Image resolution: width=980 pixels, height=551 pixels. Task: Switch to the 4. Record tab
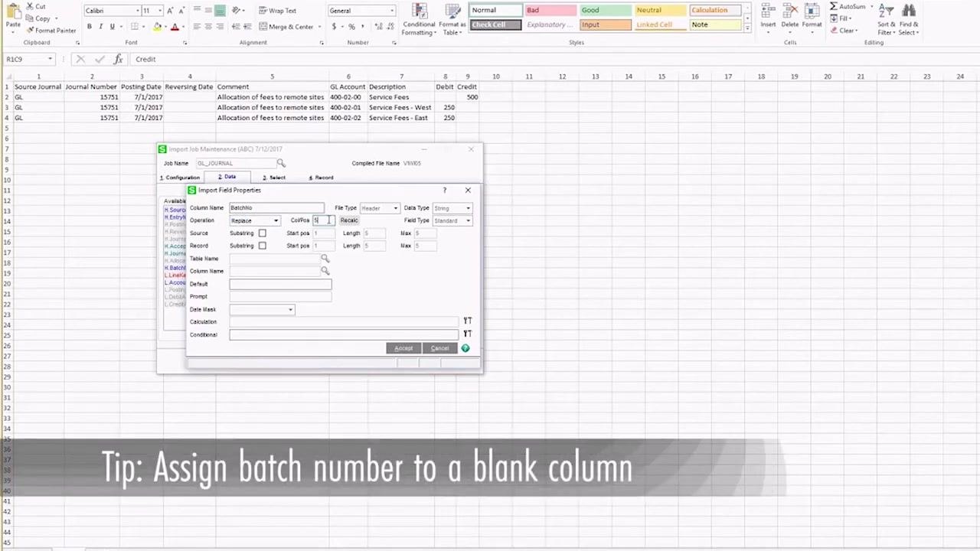tap(321, 178)
